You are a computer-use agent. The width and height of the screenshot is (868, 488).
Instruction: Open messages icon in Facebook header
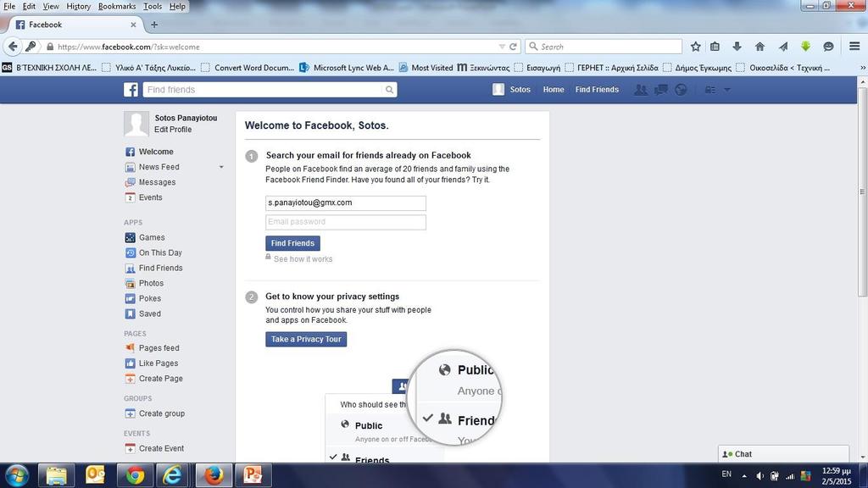[660, 90]
